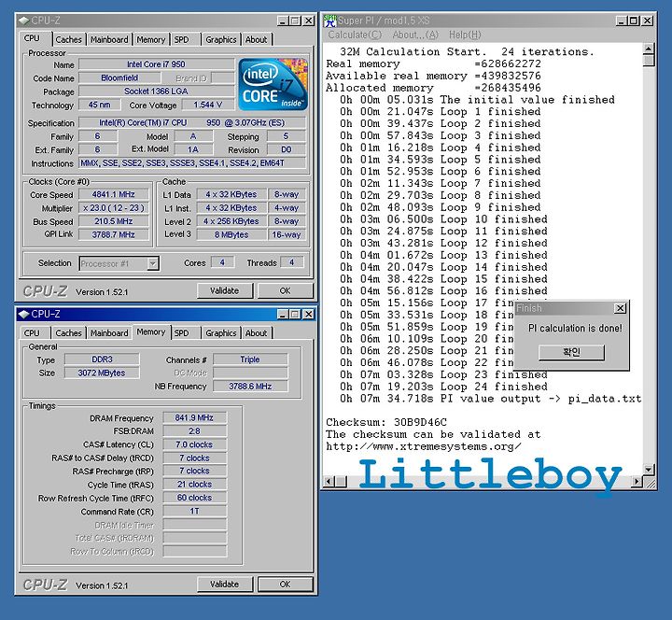Click the Core Voltage value 1.544 V
The height and width of the screenshot is (620, 672).
pos(208,106)
